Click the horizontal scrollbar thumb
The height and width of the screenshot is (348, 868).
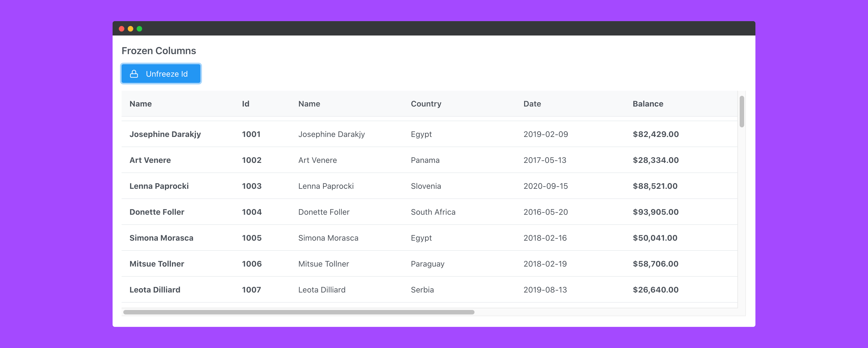[299, 312]
